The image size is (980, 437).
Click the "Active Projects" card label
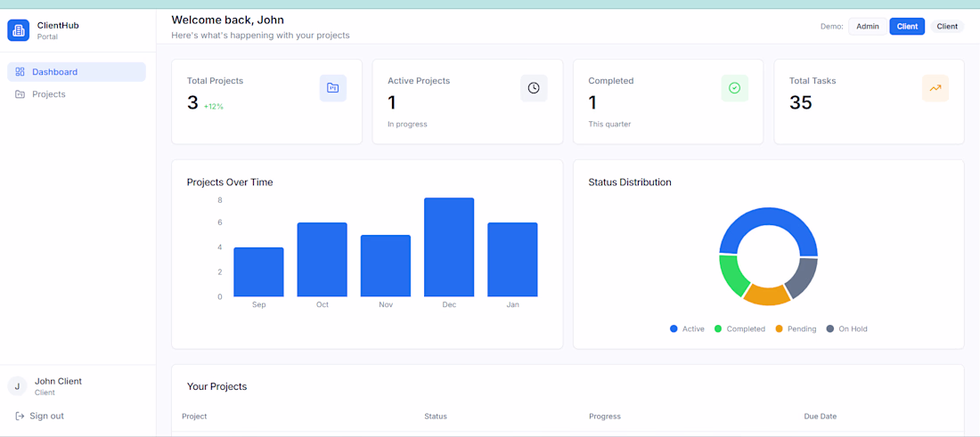[419, 80]
